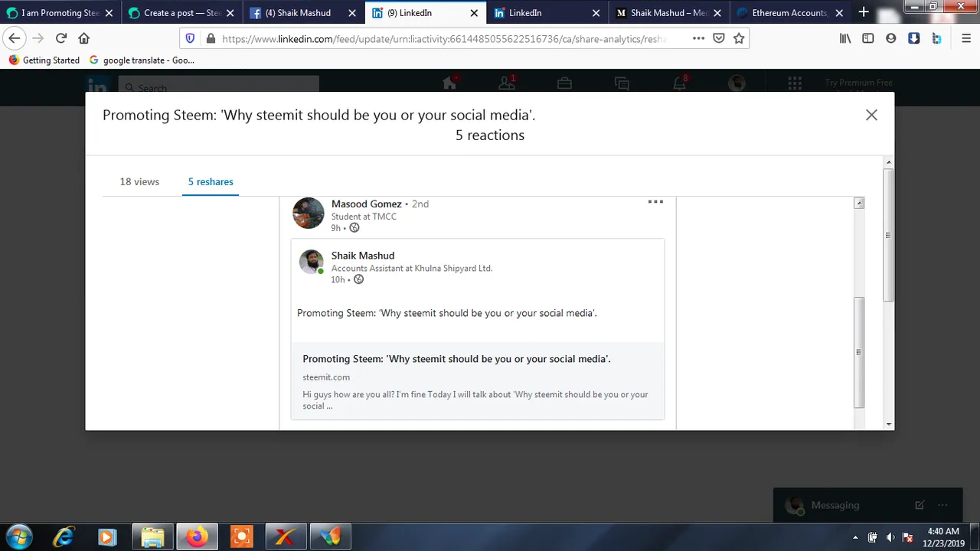
Task: Open Masood Gomez's profile name link
Action: tap(366, 204)
